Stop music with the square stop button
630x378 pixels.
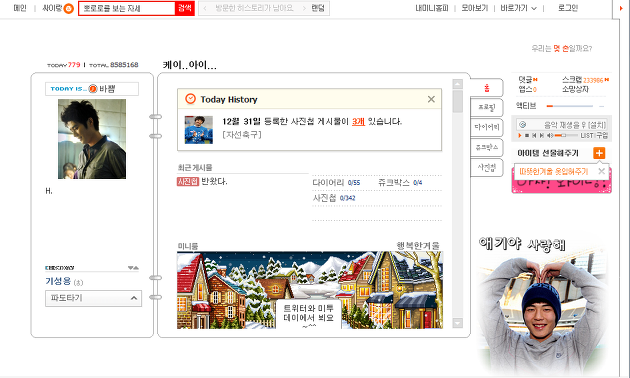point(527,136)
